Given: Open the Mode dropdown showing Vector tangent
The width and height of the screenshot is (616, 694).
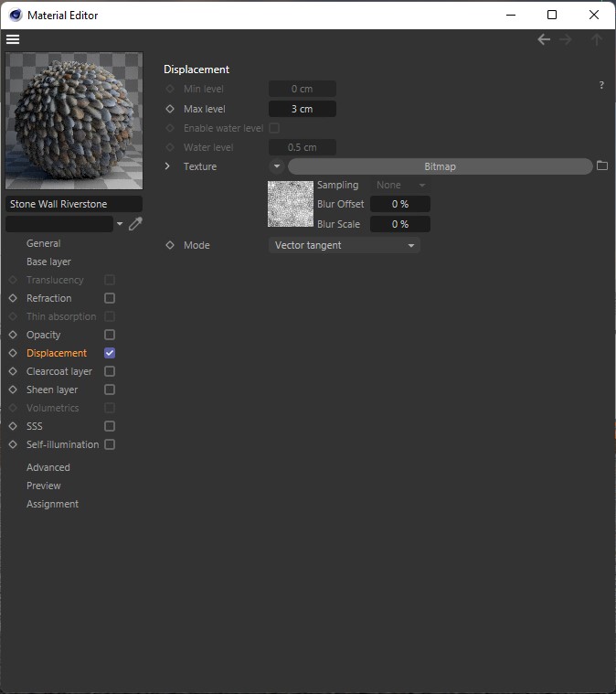Looking at the screenshot, I should 345,245.
